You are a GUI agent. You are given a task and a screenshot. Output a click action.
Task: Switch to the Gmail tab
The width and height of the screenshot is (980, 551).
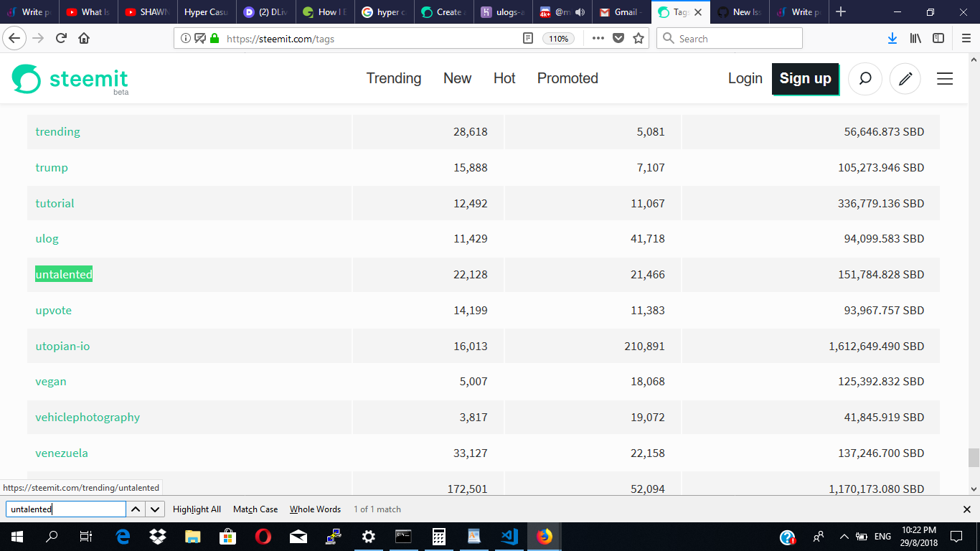622,12
